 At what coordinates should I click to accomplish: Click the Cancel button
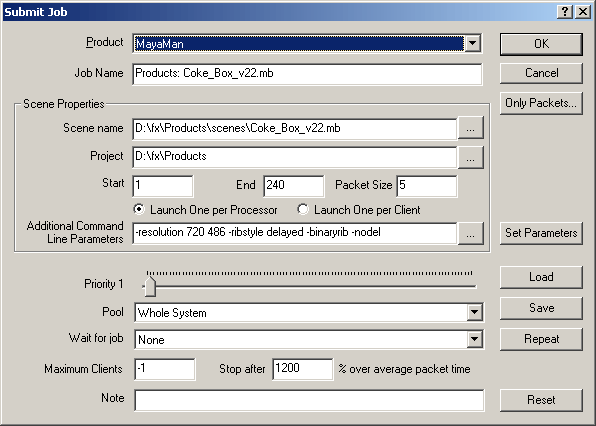click(541, 73)
